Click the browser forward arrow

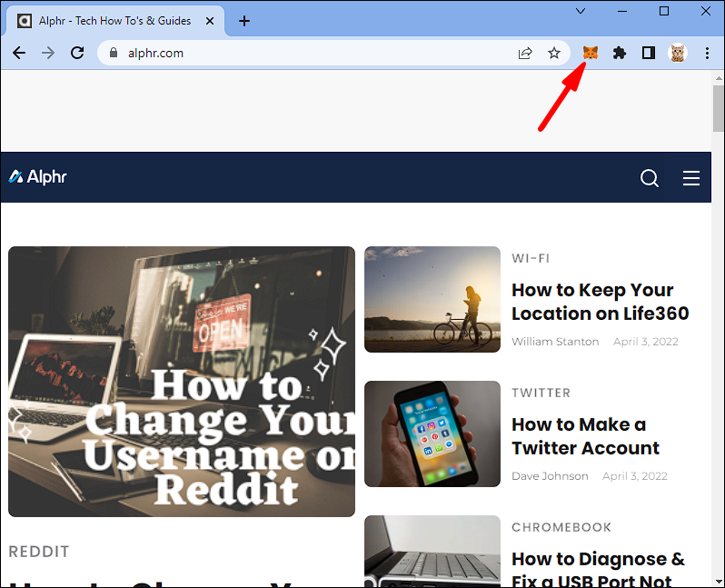pos(48,53)
